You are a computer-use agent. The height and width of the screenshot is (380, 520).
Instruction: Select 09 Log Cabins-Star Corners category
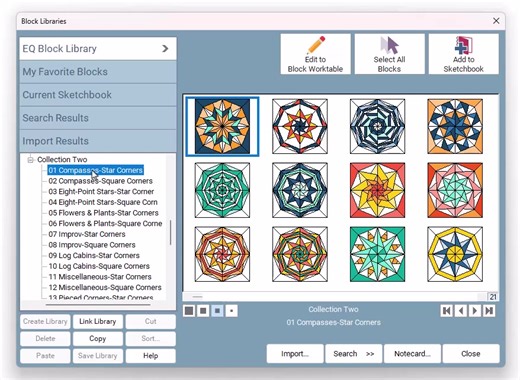point(94,255)
